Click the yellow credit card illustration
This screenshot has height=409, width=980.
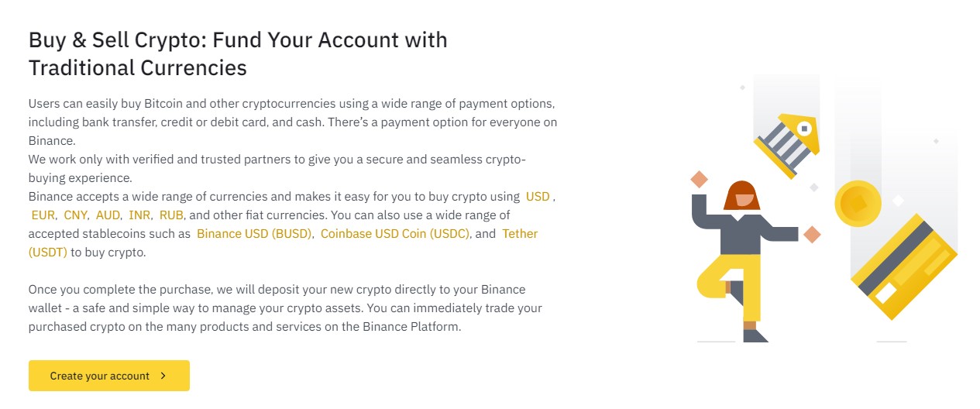pyautogui.click(x=904, y=270)
